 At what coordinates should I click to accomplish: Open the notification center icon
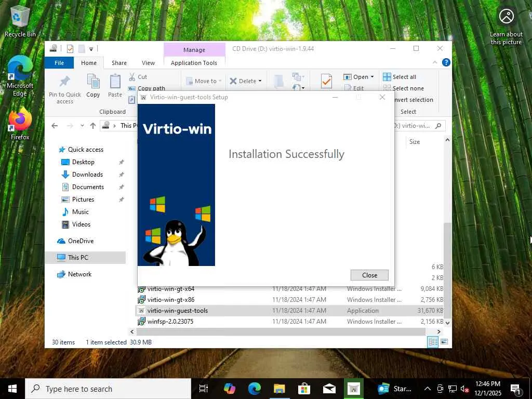(x=515, y=389)
